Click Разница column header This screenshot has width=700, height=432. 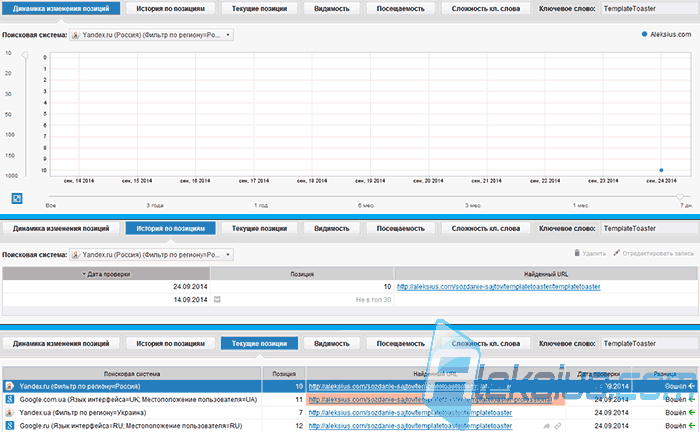click(x=665, y=374)
